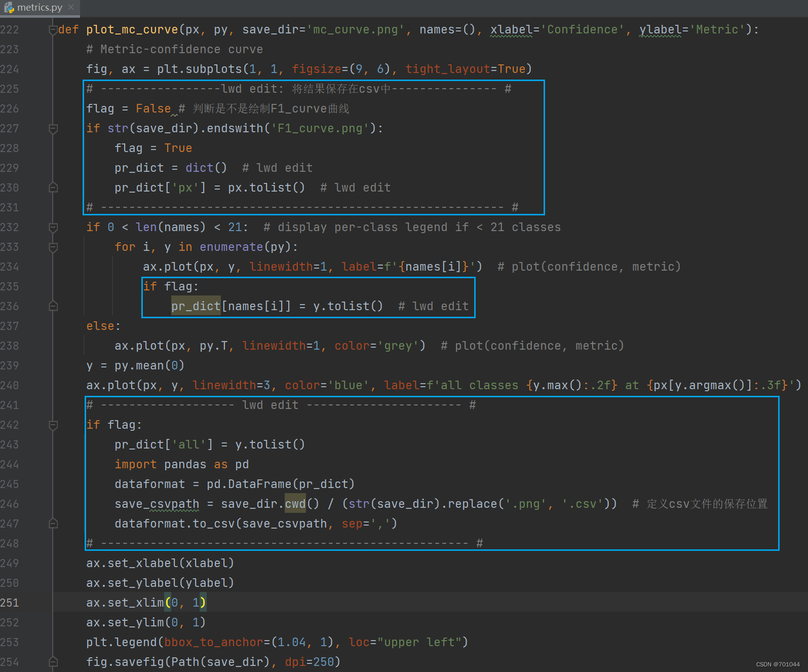Click fold end marker at line 254

point(53,662)
